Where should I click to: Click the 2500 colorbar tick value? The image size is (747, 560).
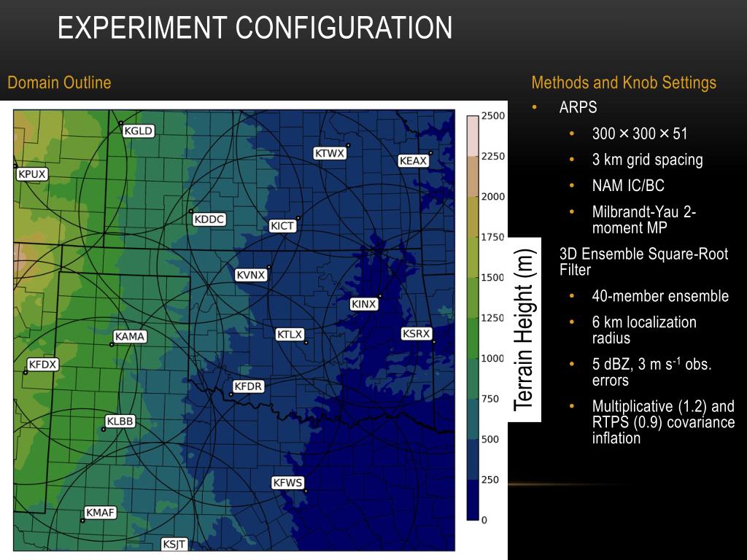(x=492, y=116)
